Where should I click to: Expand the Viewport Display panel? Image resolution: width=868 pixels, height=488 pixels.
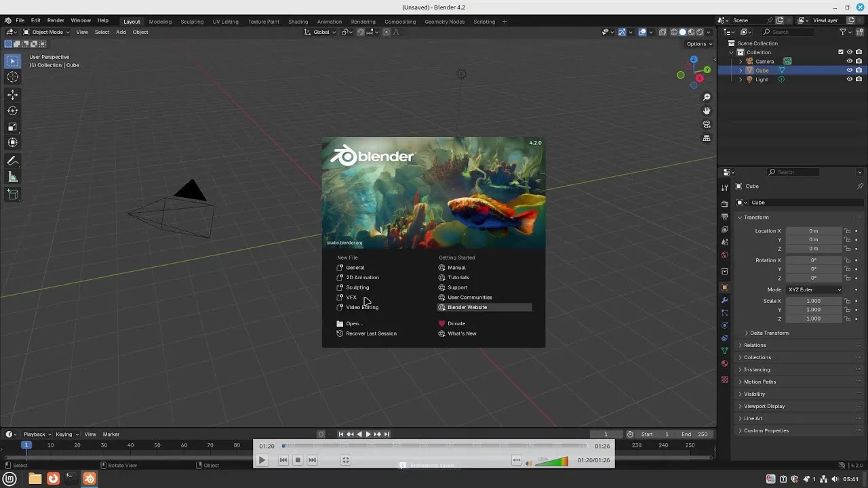[x=764, y=406]
